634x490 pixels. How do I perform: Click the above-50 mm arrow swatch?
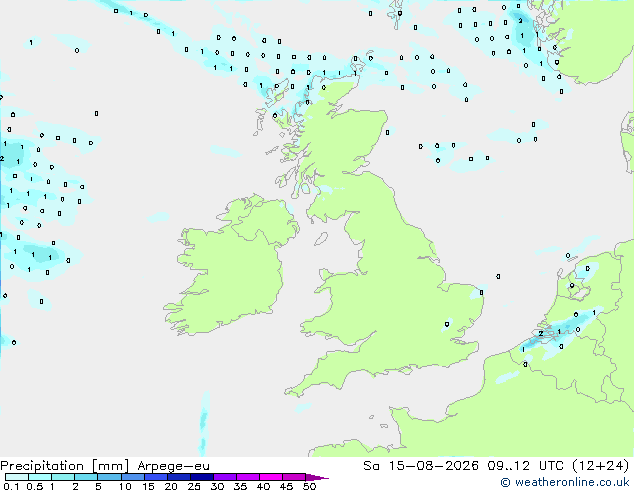[x=316, y=477]
